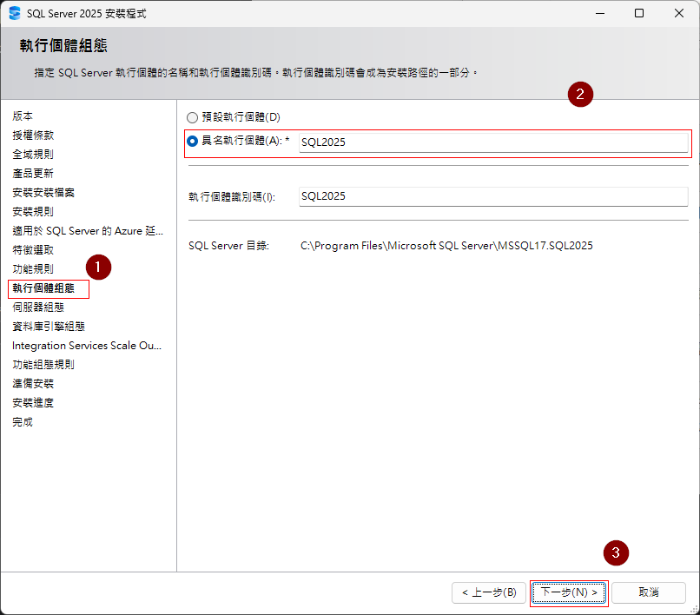
Task: Click the 執行個體識別碼(I) label
Action: click(x=232, y=197)
